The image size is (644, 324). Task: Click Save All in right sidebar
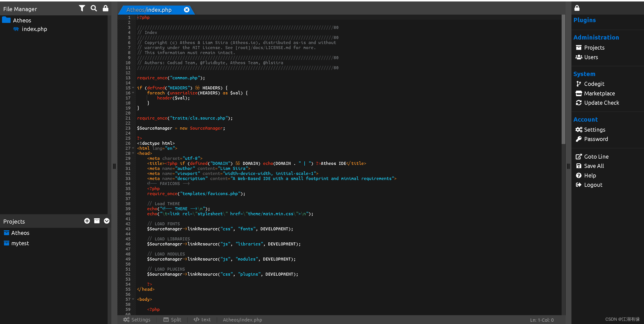(x=594, y=166)
